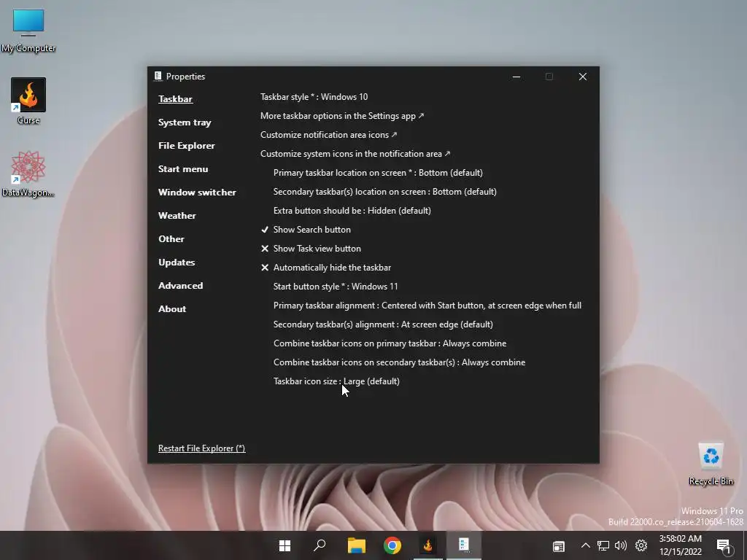Toggle Automatically hide the taskbar
Viewport: 747px width, 560px height.
pyautogui.click(x=326, y=268)
